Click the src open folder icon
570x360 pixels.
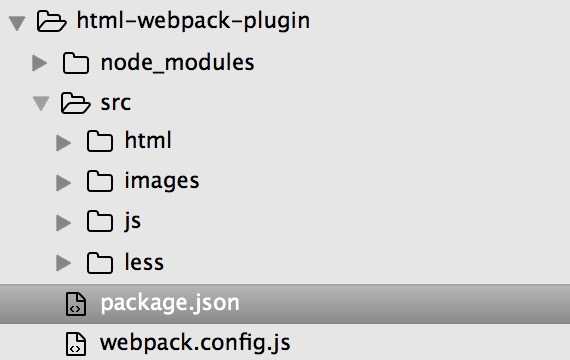(75, 103)
